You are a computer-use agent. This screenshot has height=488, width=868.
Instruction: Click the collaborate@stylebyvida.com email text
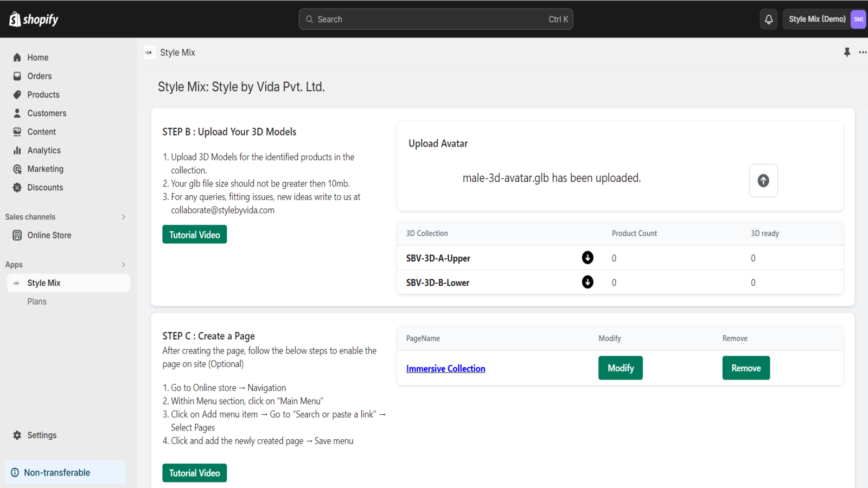point(223,210)
